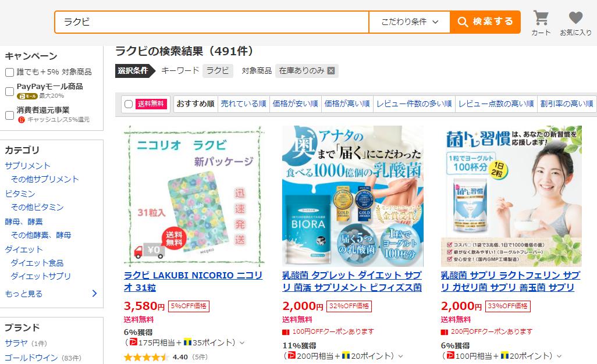Click the star rating of ラクビ LAKUBI item

pyautogui.click(x=146, y=357)
